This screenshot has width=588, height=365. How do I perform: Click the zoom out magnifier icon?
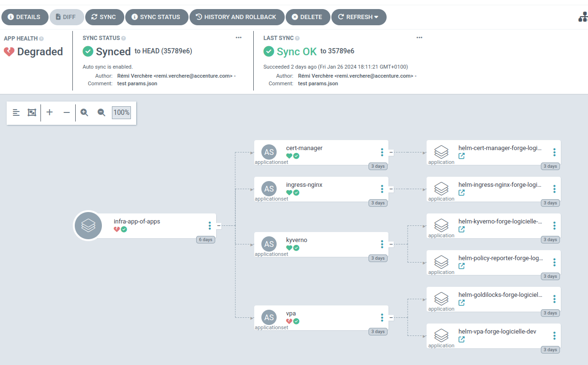coord(101,112)
